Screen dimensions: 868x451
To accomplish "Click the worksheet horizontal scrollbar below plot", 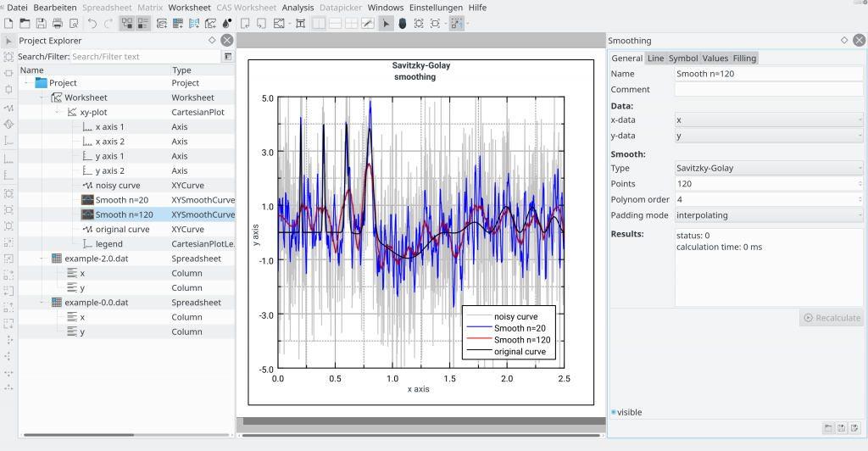I will 422,435.
